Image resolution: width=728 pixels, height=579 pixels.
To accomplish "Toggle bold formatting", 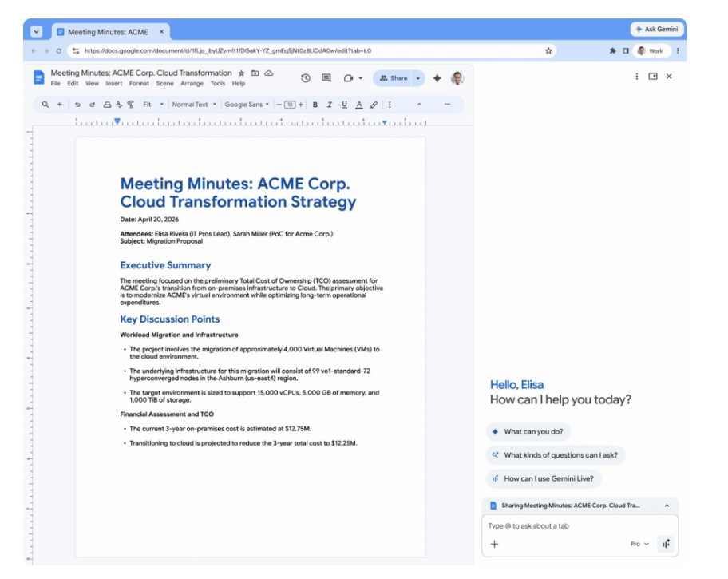I will 315,105.
